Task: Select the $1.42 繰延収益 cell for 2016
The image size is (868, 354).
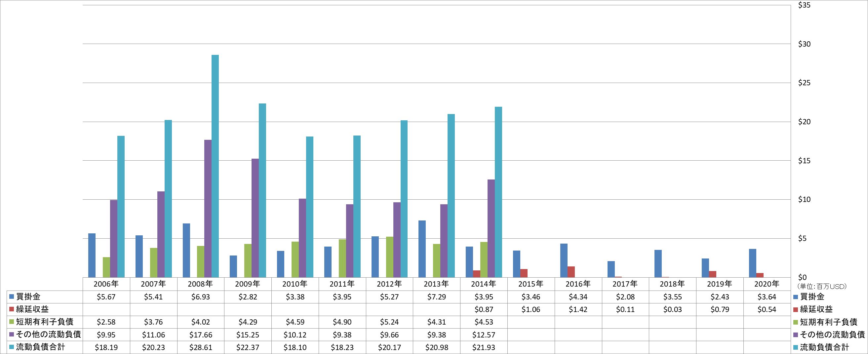Action: pyautogui.click(x=578, y=309)
